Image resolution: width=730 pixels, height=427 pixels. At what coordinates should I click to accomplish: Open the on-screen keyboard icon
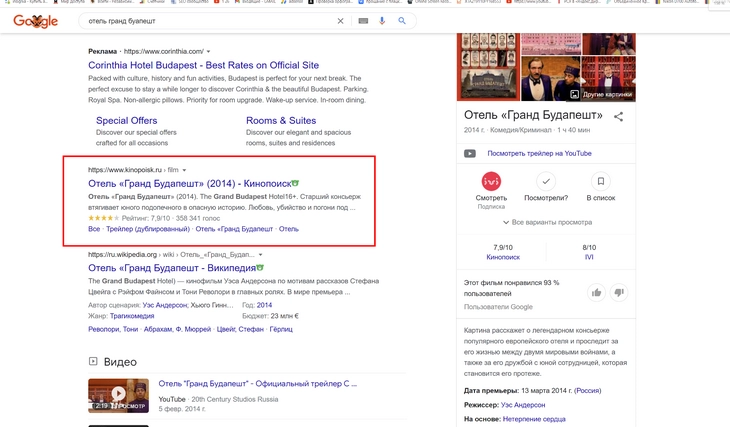pyautogui.click(x=363, y=21)
